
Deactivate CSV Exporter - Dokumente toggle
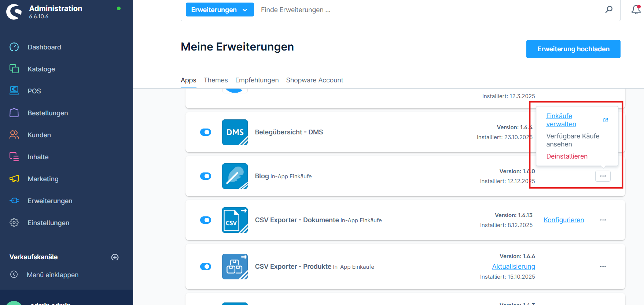206,220
